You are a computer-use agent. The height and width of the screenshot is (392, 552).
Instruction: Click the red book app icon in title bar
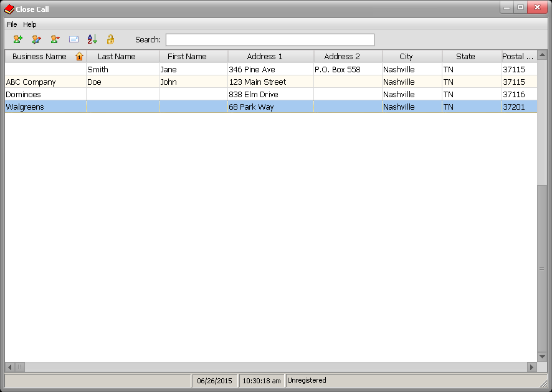pos(9,9)
